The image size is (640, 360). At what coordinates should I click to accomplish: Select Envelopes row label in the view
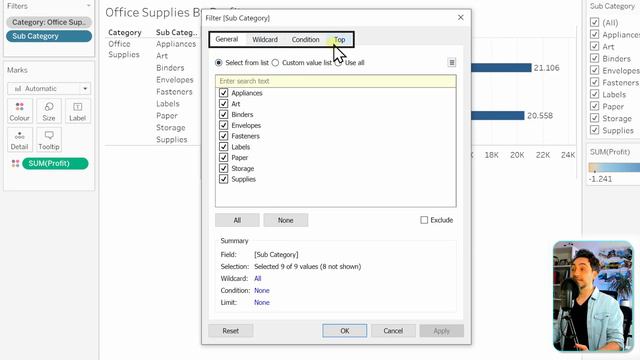pyautogui.click(x=175, y=80)
